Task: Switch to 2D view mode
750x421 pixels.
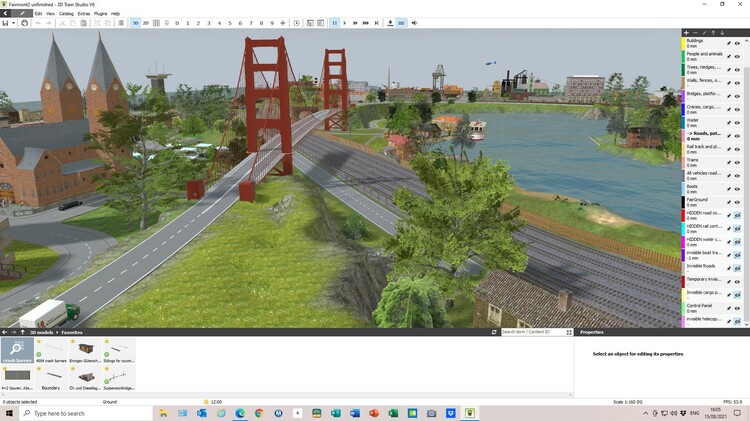Action: tap(146, 23)
